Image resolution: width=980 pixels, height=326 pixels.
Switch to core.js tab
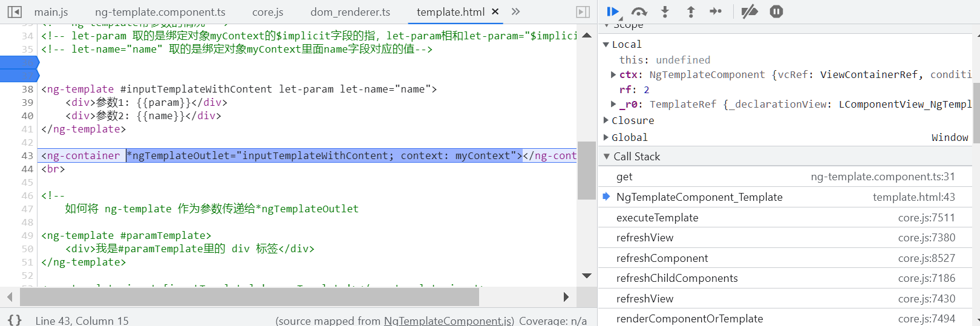tap(268, 12)
